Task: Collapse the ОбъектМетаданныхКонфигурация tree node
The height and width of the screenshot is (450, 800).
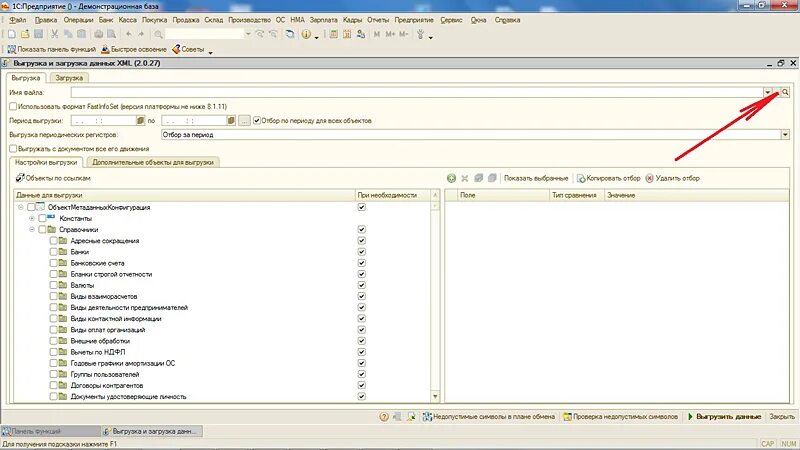Action: pyautogui.click(x=21, y=207)
